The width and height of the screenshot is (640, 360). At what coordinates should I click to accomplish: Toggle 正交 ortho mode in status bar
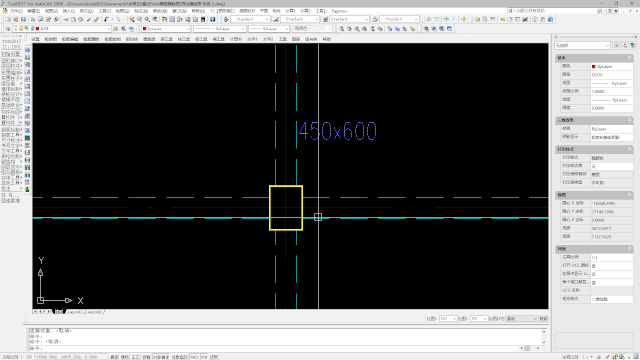coord(135,357)
